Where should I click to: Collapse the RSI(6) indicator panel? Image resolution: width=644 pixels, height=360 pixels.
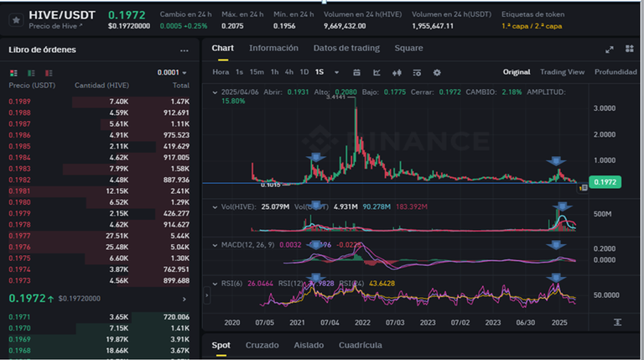tap(215, 284)
